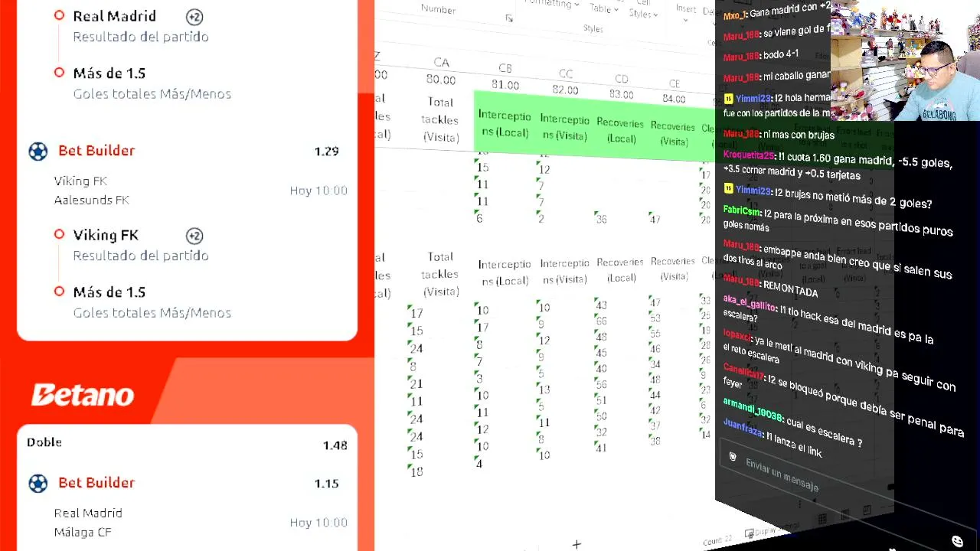Click the +2 handicap badge next to Real Madrid

click(194, 16)
